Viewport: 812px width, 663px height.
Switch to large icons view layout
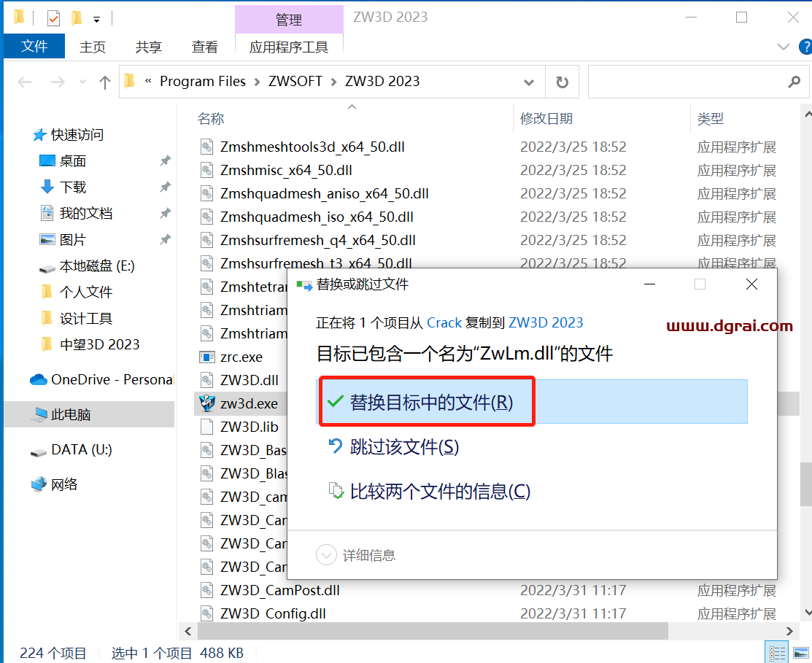(x=799, y=653)
